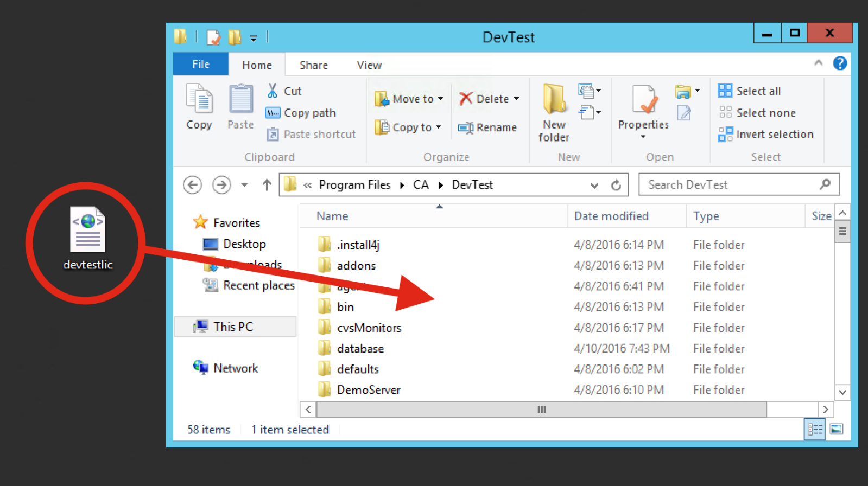Open Customize Quick Access Toolbar dropdown
Image resolution: width=868 pixels, height=486 pixels.
254,38
